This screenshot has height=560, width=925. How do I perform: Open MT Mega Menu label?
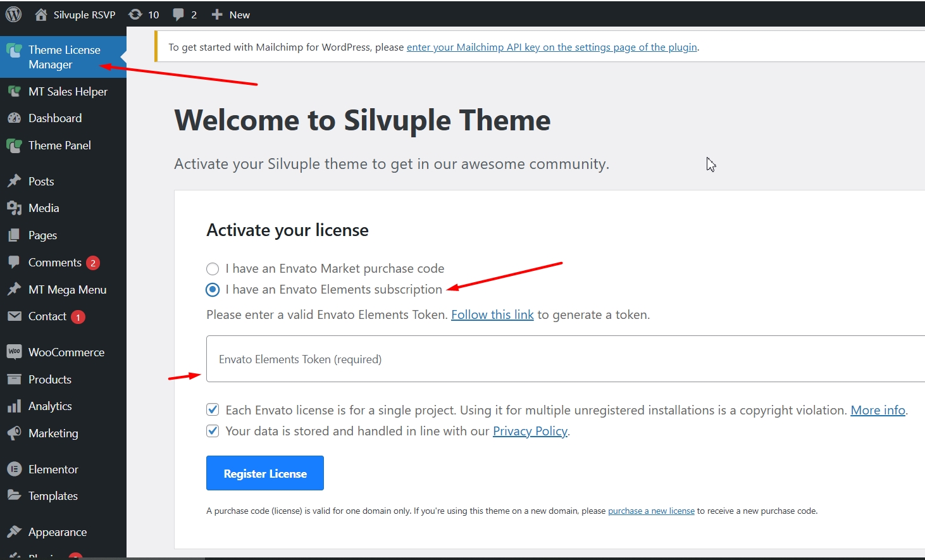(67, 290)
